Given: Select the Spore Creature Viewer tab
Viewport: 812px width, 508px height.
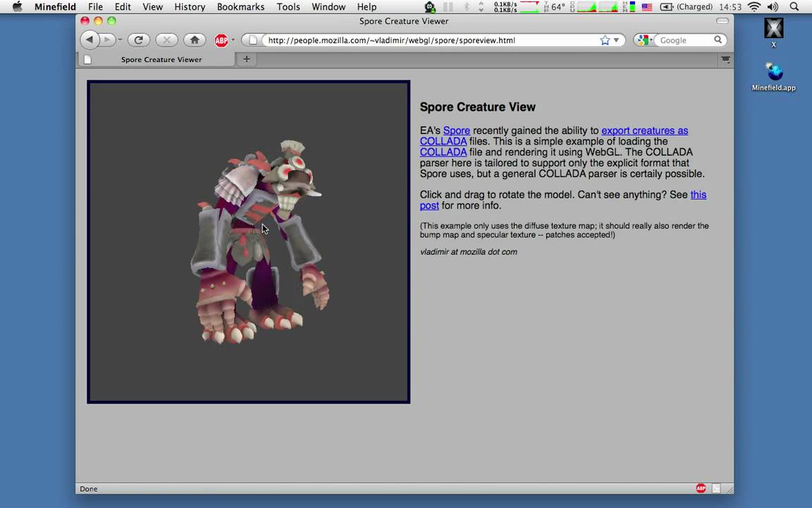Looking at the screenshot, I should [x=156, y=59].
